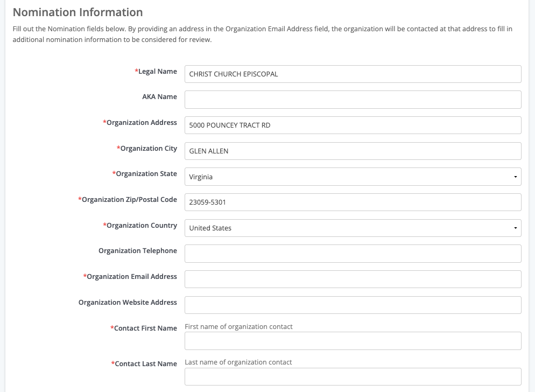Select the Contact Last Name input
Image resolution: width=535 pixels, height=392 pixels.
pos(353,376)
